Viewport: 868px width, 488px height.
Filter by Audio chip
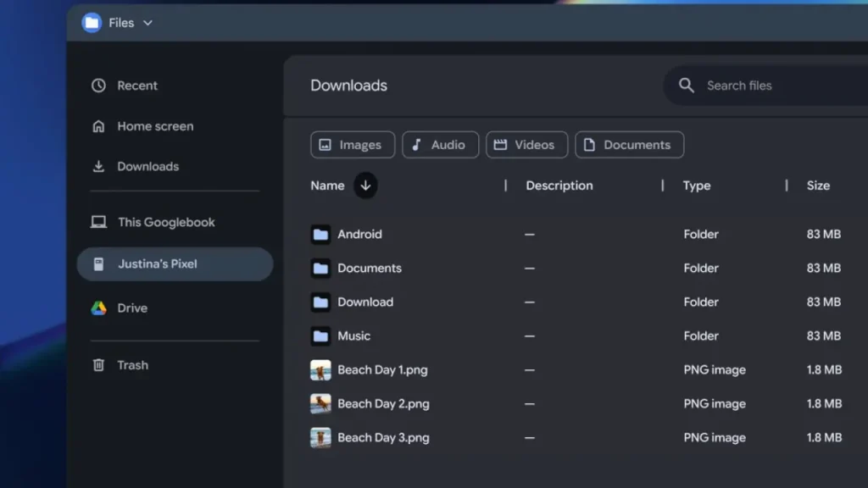(440, 145)
